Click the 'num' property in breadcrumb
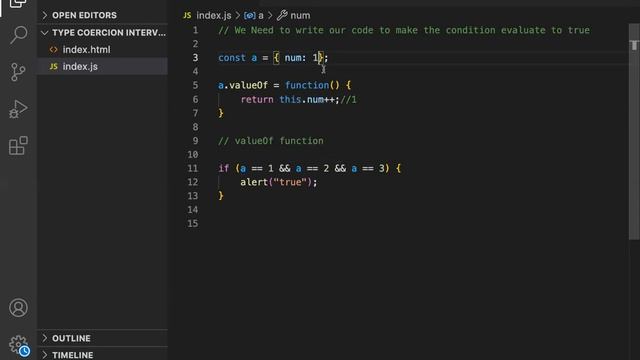Image resolution: width=640 pixels, height=360 pixels. [300, 16]
